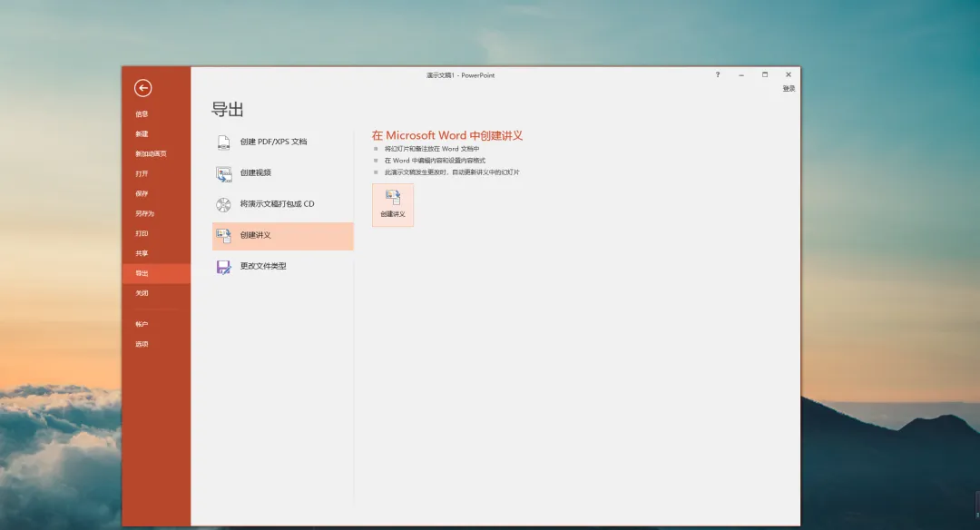Close the PowerPoint window
This screenshot has height=530, width=980.
pyautogui.click(x=789, y=74)
